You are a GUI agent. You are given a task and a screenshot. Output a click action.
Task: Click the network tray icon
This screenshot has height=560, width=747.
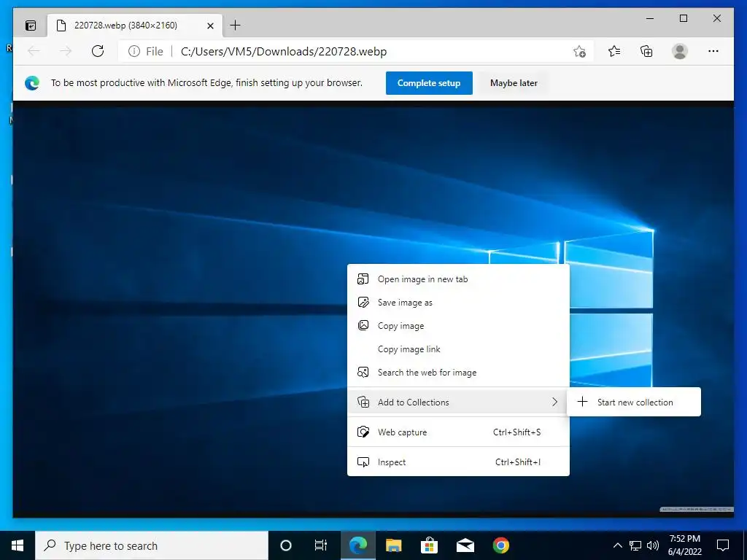coord(635,545)
